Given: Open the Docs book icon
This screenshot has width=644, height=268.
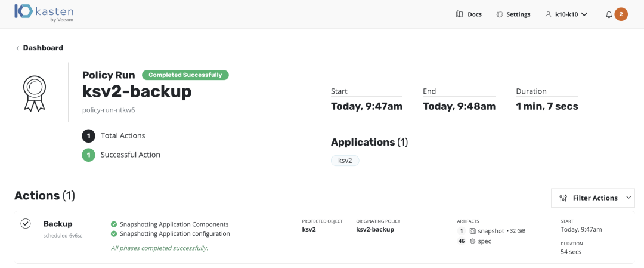Looking at the screenshot, I should pyautogui.click(x=459, y=14).
